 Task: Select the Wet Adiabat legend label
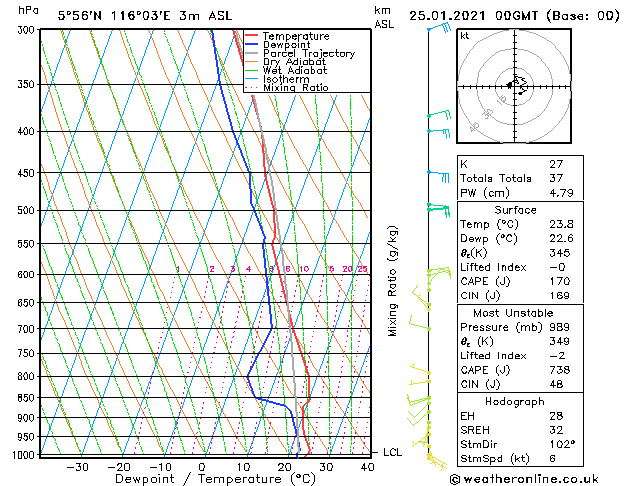[295, 71]
